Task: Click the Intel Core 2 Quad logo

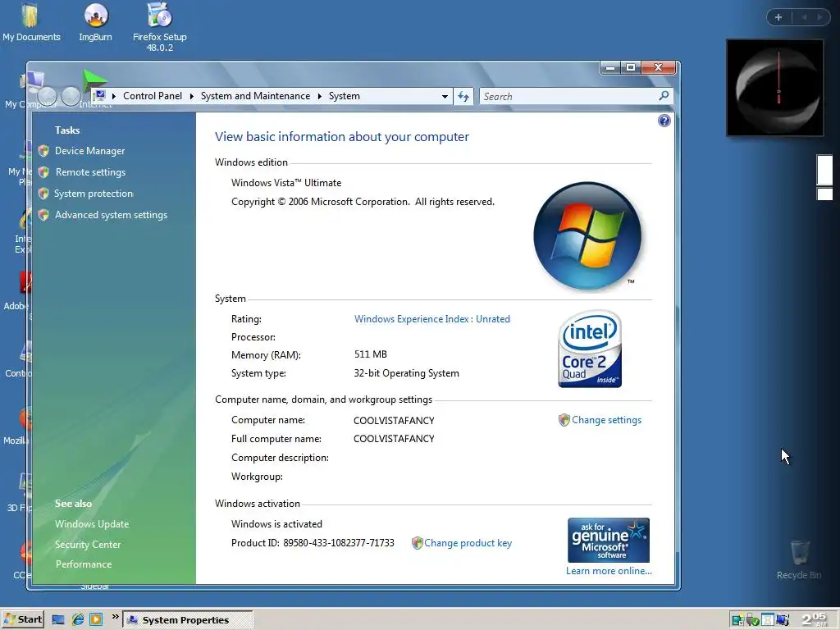Action: coord(590,349)
